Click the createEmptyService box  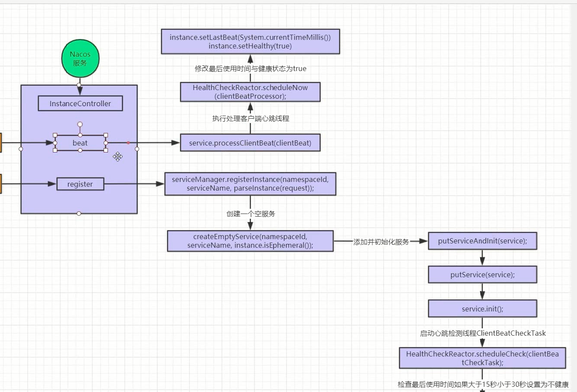[250, 241]
